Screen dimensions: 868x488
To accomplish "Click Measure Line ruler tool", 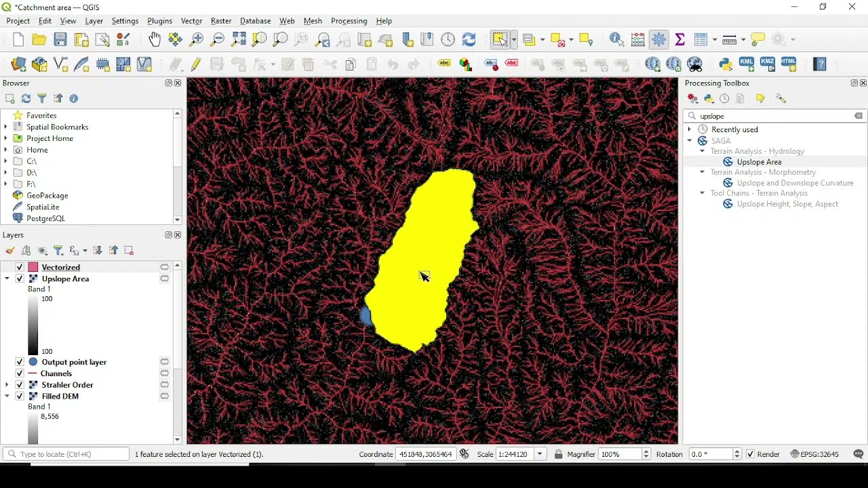I will (730, 40).
